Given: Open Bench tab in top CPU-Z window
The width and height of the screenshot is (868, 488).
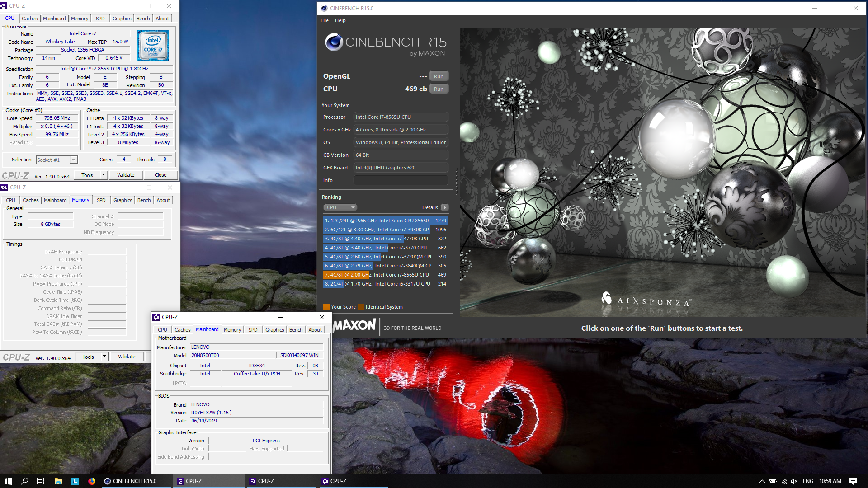Looking at the screenshot, I should [x=143, y=19].
